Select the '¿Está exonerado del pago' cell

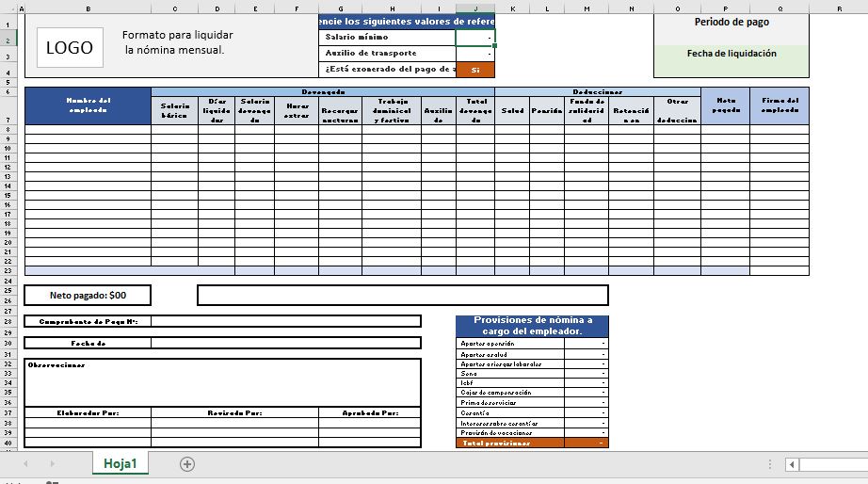pyautogui.click(x=387, y=70)
